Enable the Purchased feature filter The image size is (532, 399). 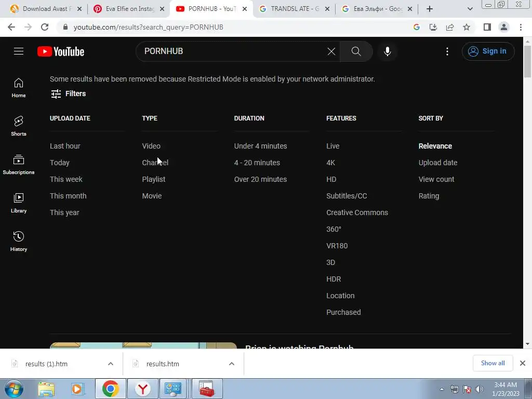[x=344, y=312]
